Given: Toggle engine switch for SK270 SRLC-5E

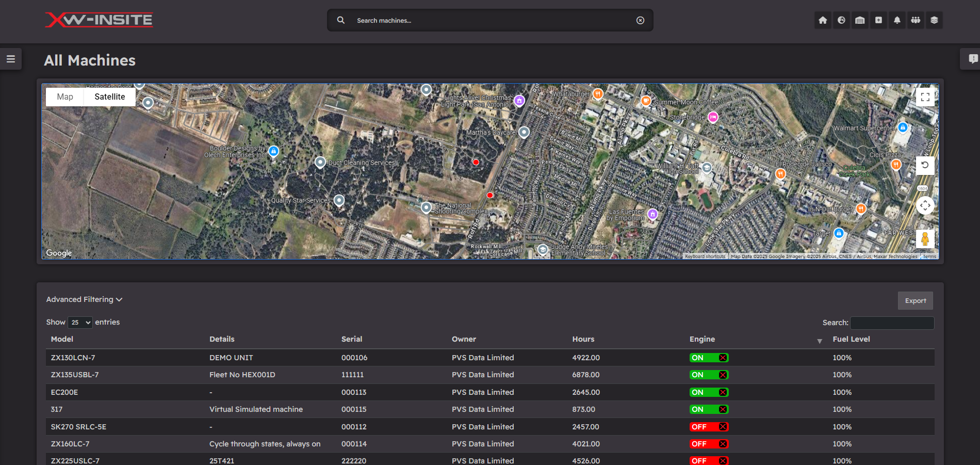Looking at the screenshot, I should click(x=709, y=427).
